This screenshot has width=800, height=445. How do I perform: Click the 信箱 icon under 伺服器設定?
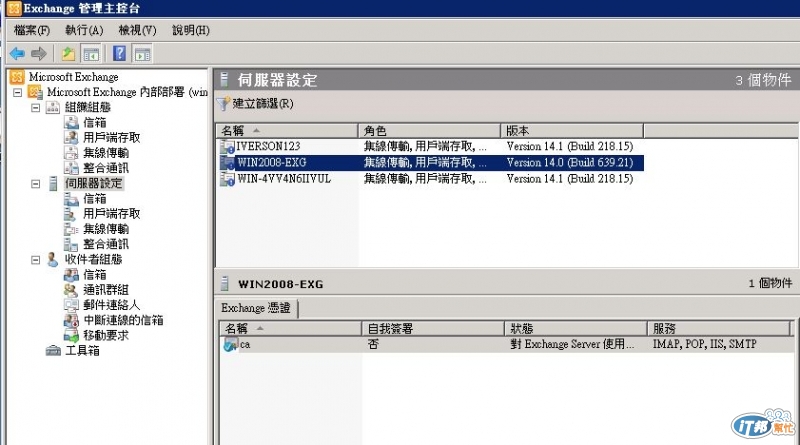[71, 199]
